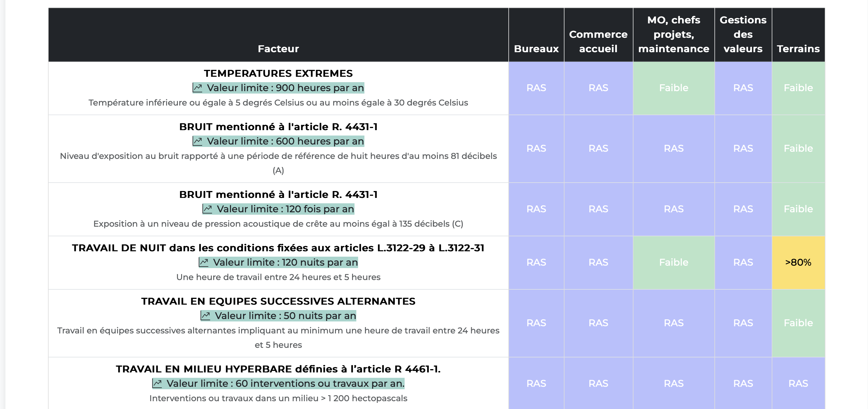Click RAS in Terrains for MILIEU HYPERBARE row

coord(798,384)
